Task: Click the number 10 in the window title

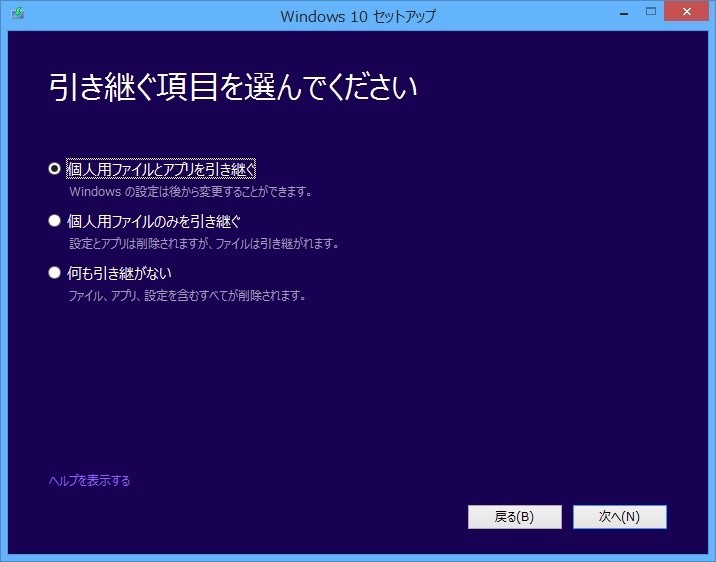Action: 359,17
